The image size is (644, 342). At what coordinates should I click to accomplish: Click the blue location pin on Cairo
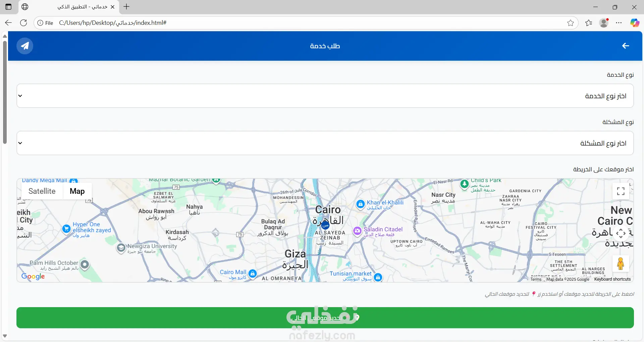tap(325, 225)
